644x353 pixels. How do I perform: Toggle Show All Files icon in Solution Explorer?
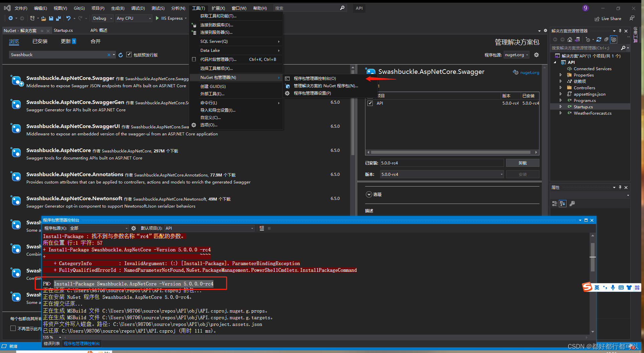[614, 39]
